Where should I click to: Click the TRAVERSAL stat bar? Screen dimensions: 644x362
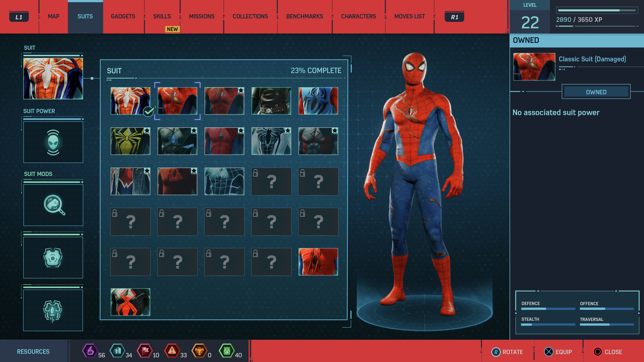[607, 324]
